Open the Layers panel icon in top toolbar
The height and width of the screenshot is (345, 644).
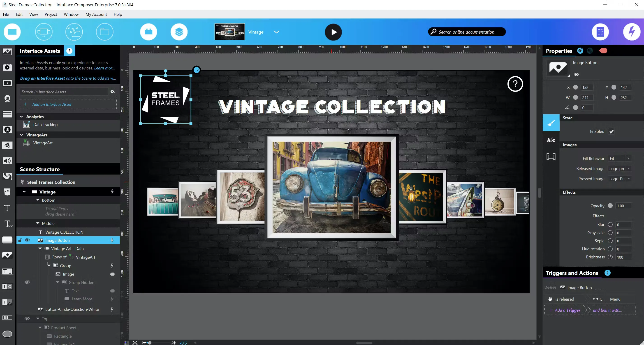[179, 32]
